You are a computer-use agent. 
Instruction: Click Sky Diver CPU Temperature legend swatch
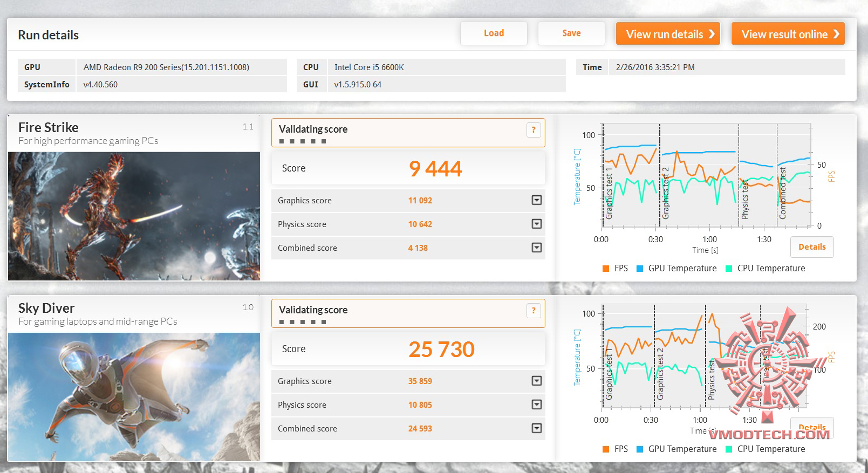point(729,449)
